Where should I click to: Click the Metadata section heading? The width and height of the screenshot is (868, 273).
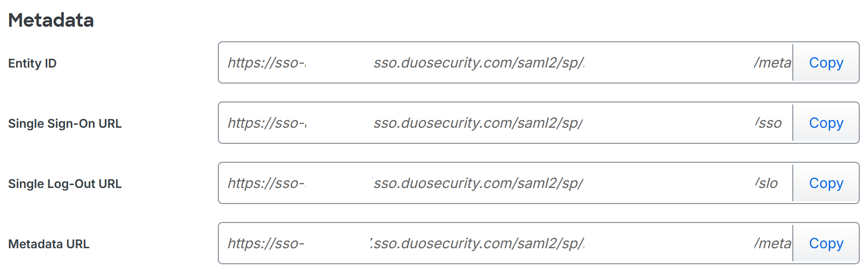pyautogui.click(x=51, y=20)
